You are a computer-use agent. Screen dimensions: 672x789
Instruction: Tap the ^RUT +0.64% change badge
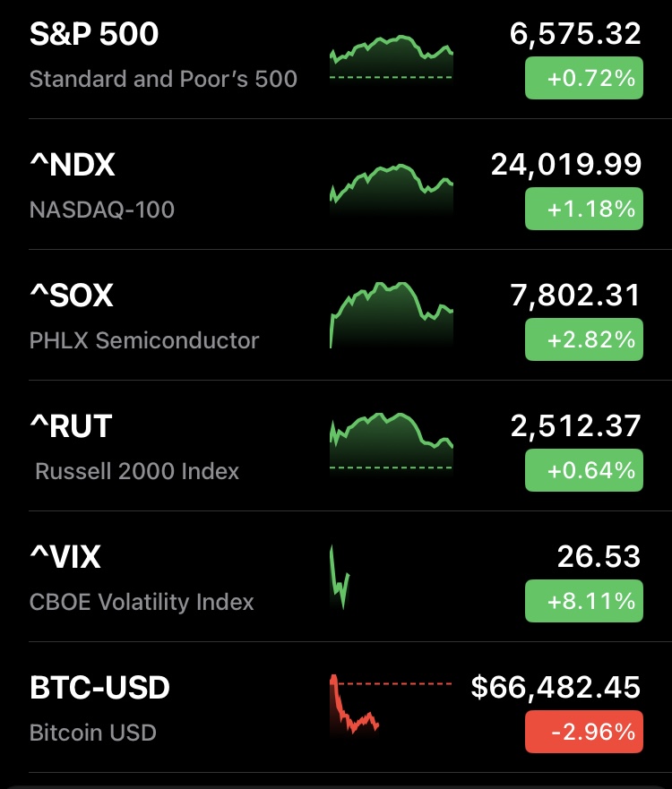pos(583,471)
